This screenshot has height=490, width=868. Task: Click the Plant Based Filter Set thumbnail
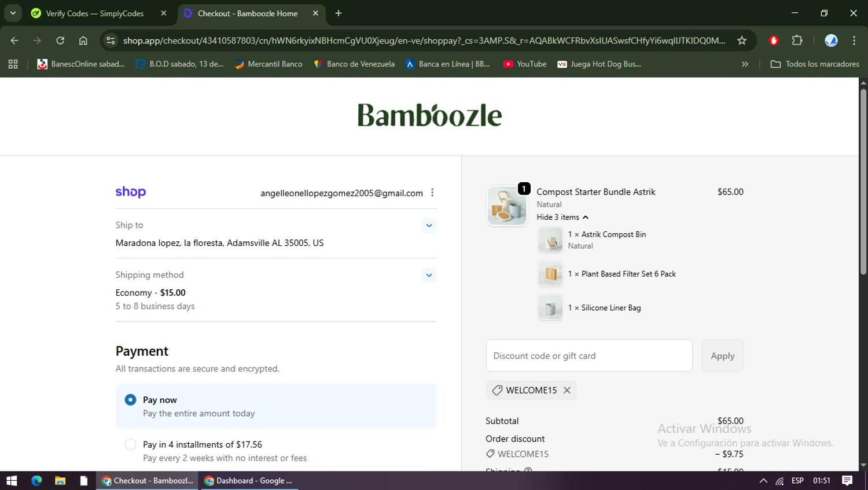point(550,274)
